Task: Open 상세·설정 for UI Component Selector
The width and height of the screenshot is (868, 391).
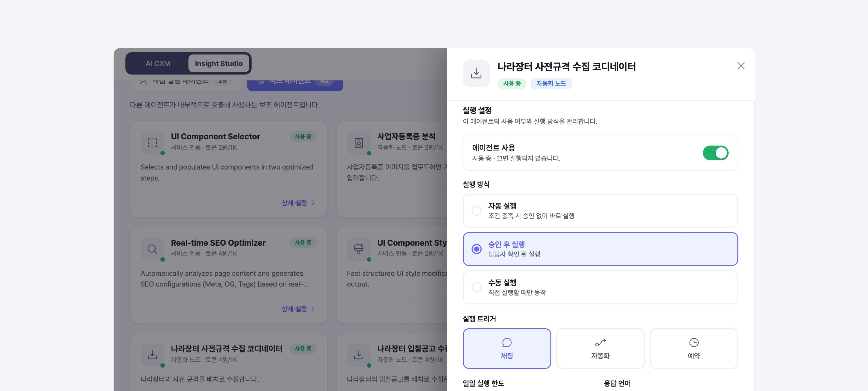Action: coord(294,203)
